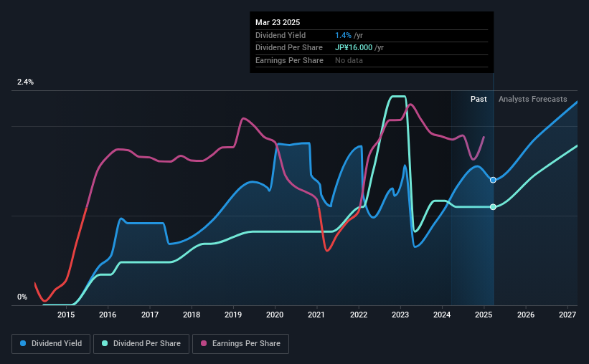This screenshot has height=364, width=589.
Task: Click the blue Dividend Yield legend dot
Action: [23, 343]
